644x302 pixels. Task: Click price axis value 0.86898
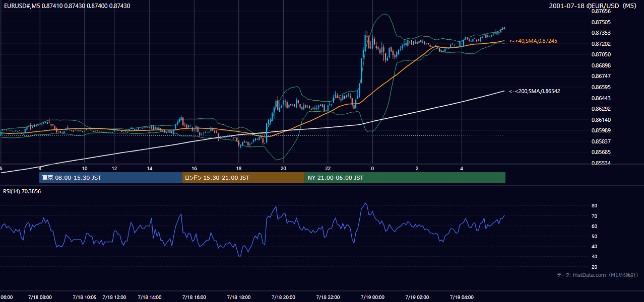601,65
